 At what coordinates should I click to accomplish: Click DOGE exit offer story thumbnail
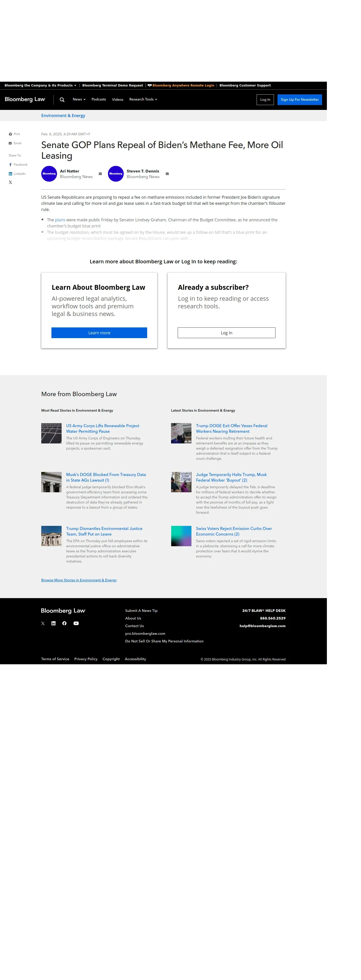click(181, 433)
